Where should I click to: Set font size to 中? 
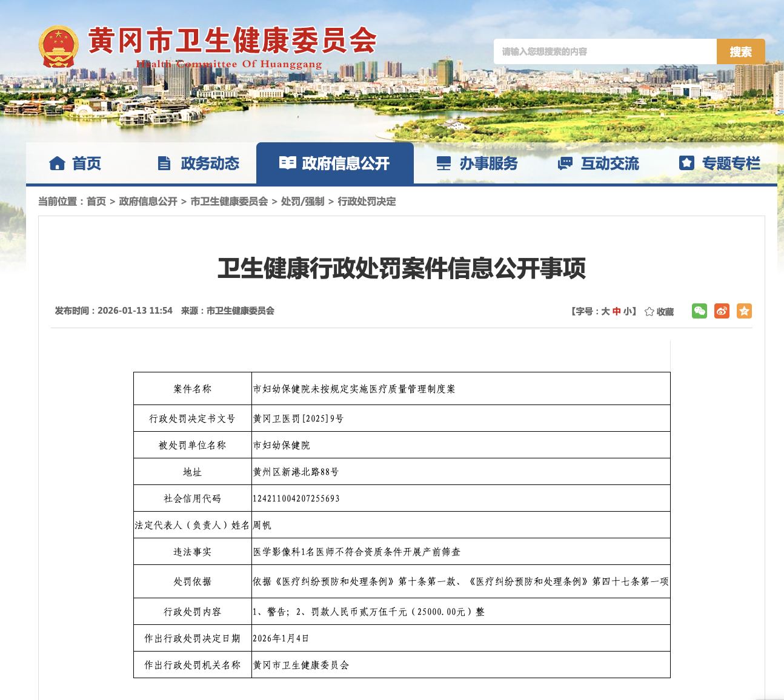pyautogui.click(x=616, y=311)
